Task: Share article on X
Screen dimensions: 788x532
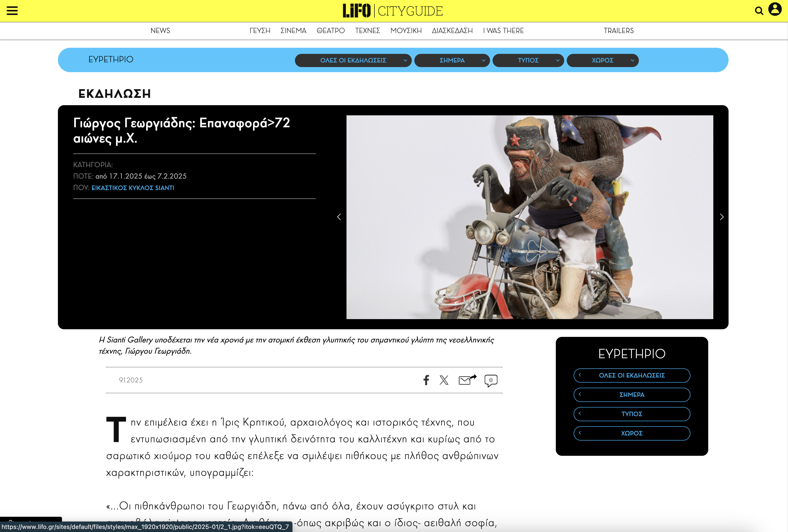Action: [x=444, y=380]
